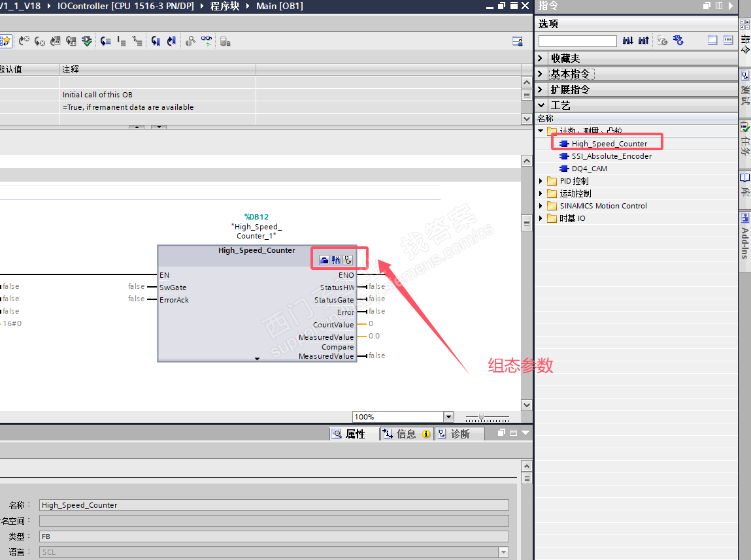
Task: Click the search-up icon in instructions options
Action: click(x=644, y=41)
